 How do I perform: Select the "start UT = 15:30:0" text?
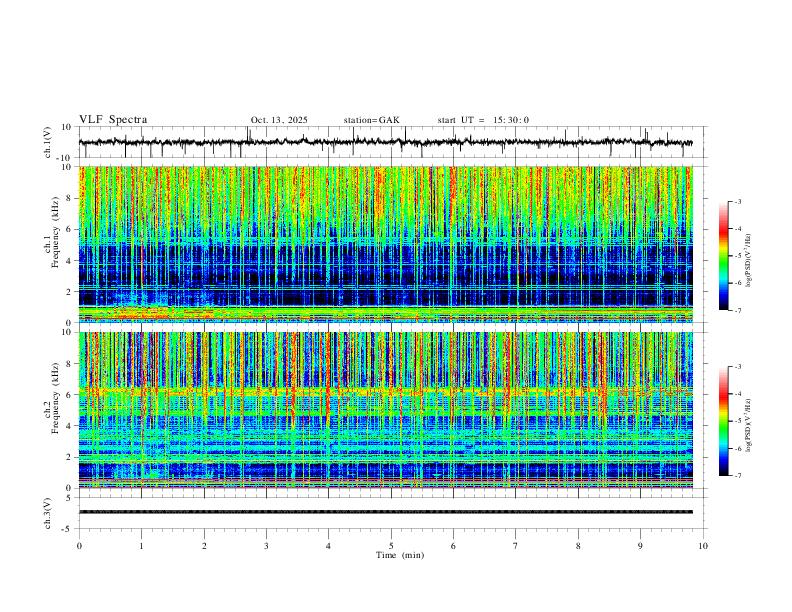[x=483, y=120]
